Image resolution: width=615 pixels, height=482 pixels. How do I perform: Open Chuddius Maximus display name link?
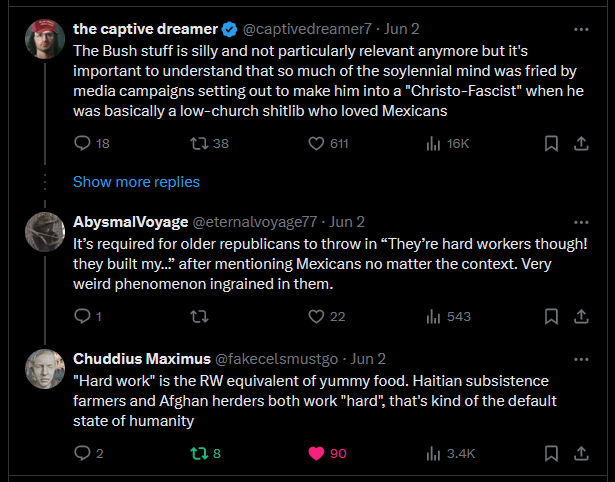click(x=139, y=358)
